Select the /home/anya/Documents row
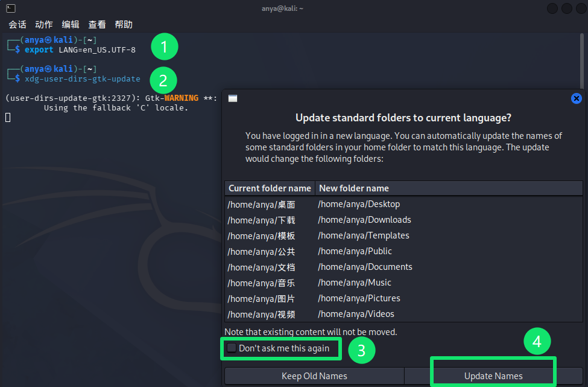 point(365,267)
